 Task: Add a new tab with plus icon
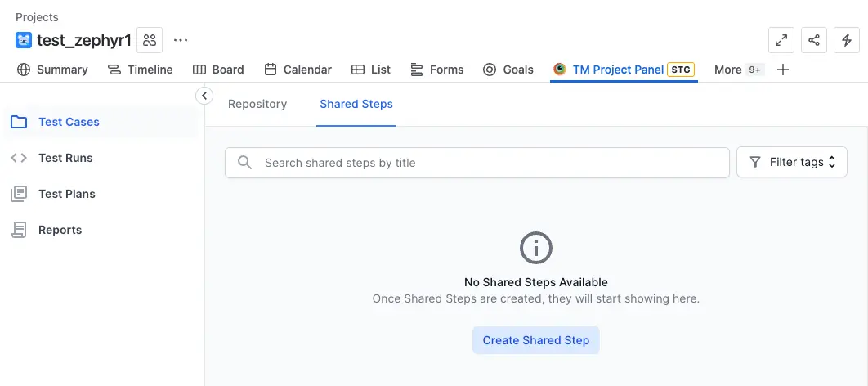tap(783, 70)
